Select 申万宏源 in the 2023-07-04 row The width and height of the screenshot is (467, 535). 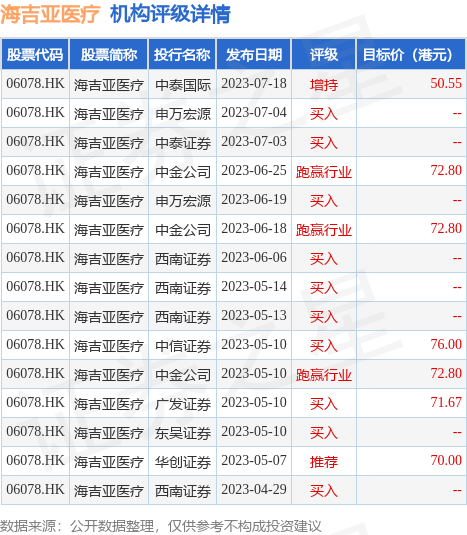[183, 114]
